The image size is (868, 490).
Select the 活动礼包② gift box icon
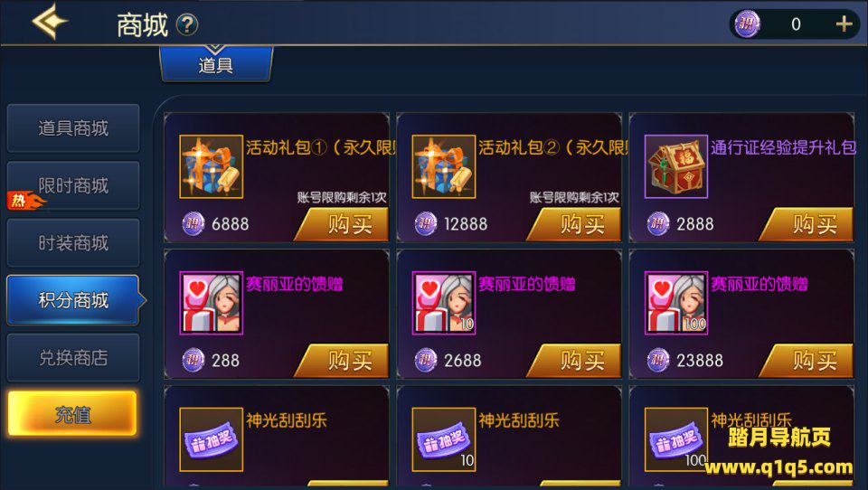coord(443,166)
